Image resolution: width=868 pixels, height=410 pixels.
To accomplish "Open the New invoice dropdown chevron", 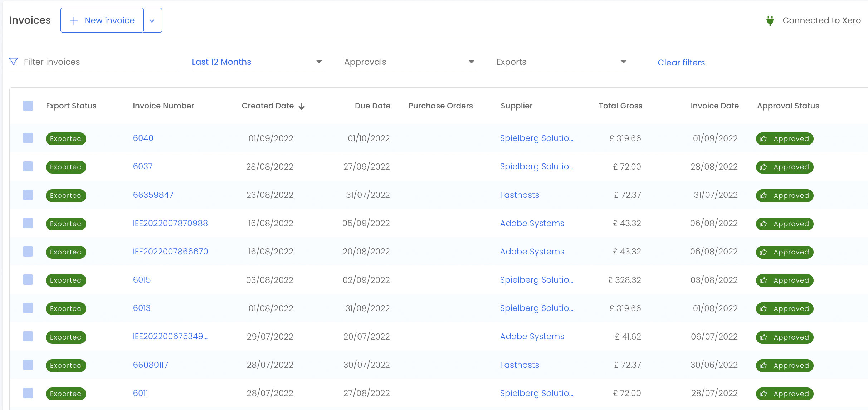I will click(x=152, y=20).
